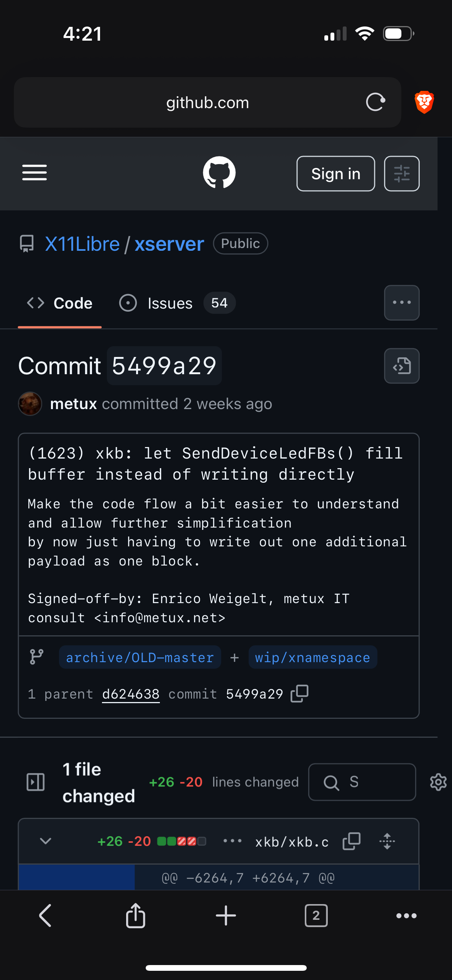Copy full commit SHA 5499a29
Screen dimensions: 452x980
[299, 694]
